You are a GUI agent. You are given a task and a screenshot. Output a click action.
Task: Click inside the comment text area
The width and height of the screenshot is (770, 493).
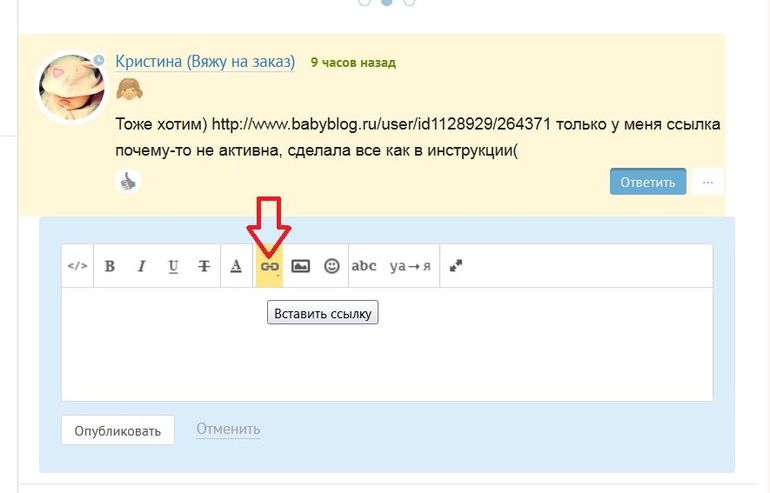click(387, 344)
